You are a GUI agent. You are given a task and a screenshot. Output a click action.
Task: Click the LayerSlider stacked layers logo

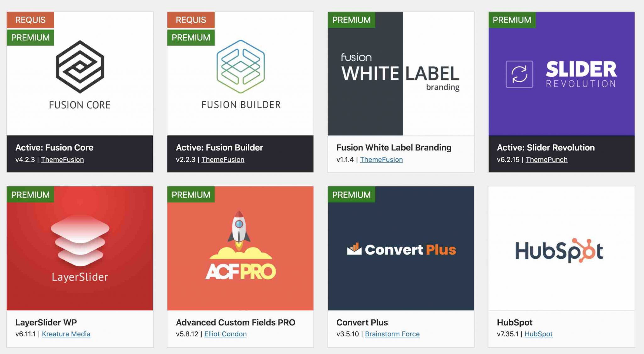80,241
